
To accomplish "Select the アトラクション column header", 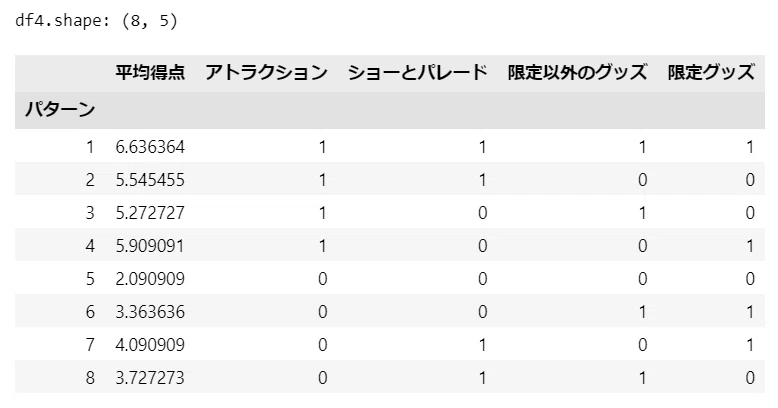I will [x=266, y=72].
